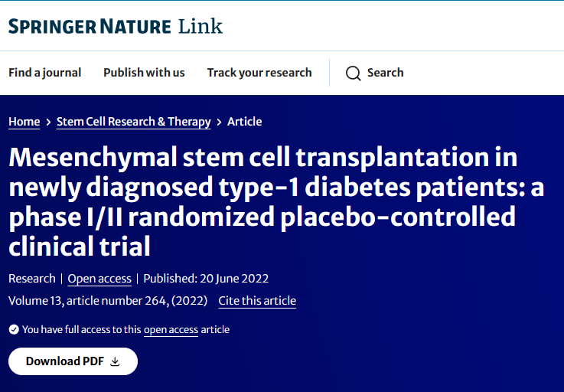
Task: Open Stem Cell Research & Therapy breadcrumb
Action: pos(134,122)
